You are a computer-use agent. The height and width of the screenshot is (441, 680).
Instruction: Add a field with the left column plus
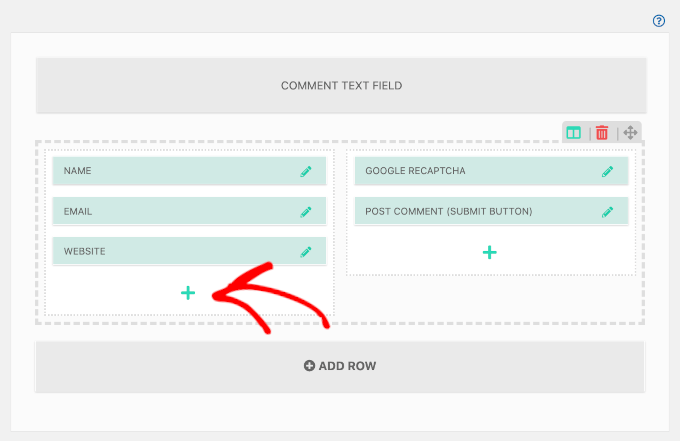(188, 293)
